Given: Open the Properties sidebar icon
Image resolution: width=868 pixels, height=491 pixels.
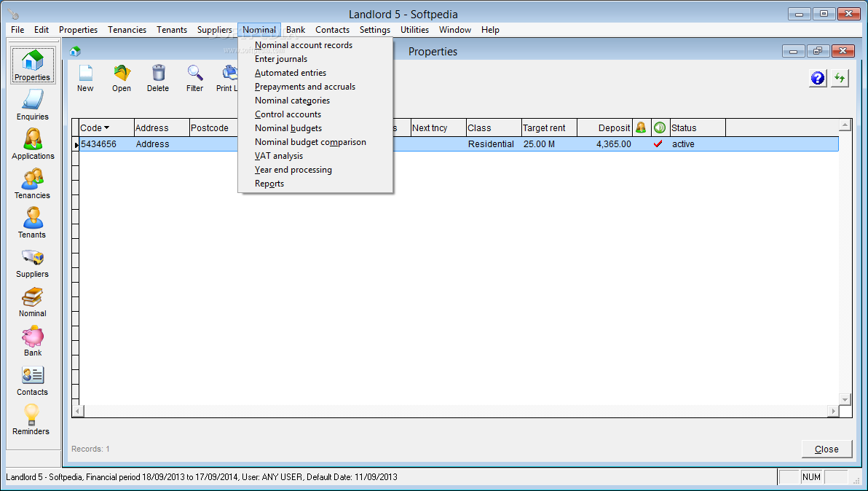Looking at the screenshot, I should [33, 66].
